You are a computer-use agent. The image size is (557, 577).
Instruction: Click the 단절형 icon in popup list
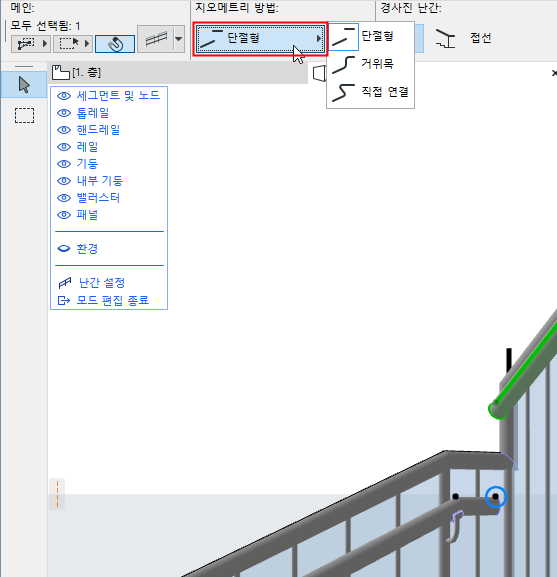tap(343, 37)
